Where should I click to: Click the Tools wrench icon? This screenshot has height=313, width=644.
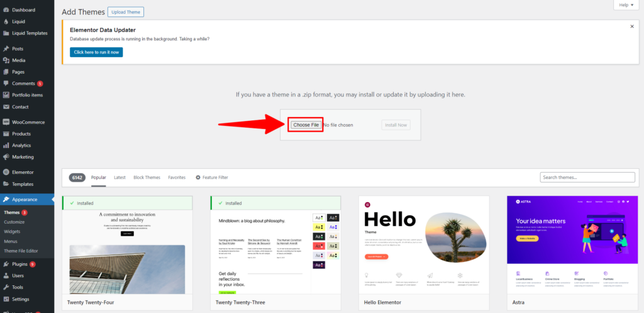(x=6, y=287)
